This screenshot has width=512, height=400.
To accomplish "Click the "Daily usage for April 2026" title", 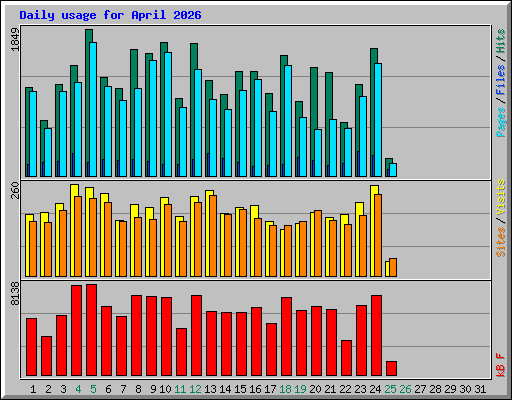I will click(x=110, y=15).
